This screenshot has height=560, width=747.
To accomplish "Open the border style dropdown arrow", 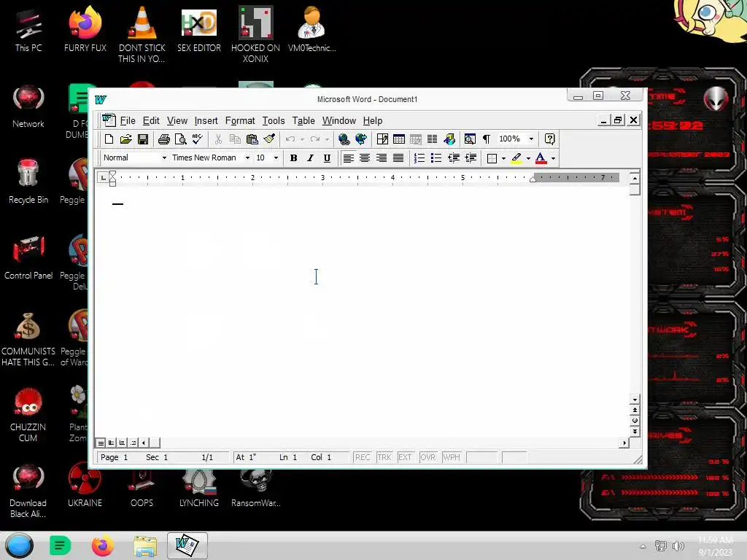I will (x=503, y=158).
